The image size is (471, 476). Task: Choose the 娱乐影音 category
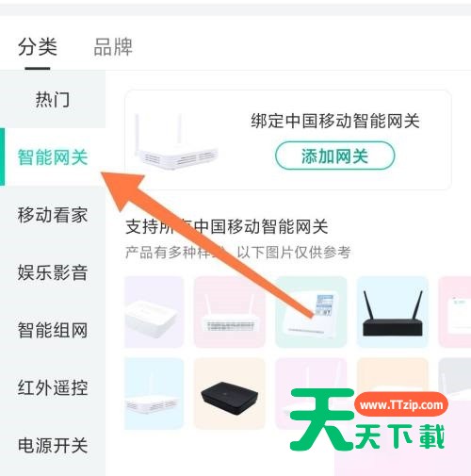click(x=53, y=272)
